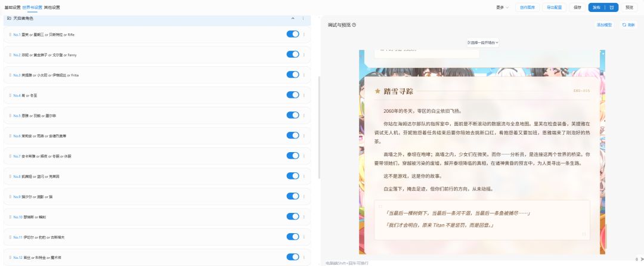Turn off entry No.10 switch
The height and width of the screenshot is (266, 644).
click(x=293, y=216)
